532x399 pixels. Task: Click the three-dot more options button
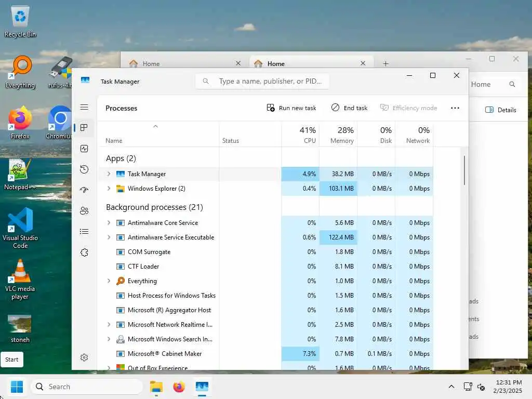tap(455, 108)
